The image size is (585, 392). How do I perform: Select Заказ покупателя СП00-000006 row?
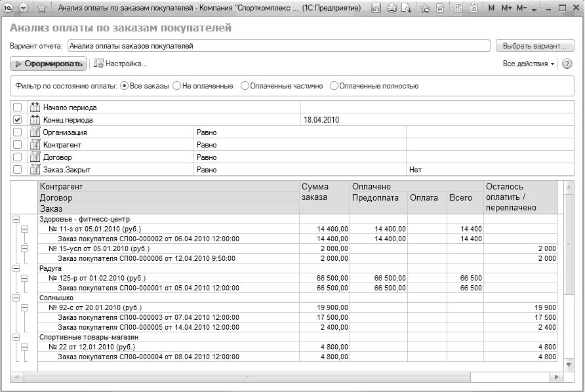(x=297, y=258)
